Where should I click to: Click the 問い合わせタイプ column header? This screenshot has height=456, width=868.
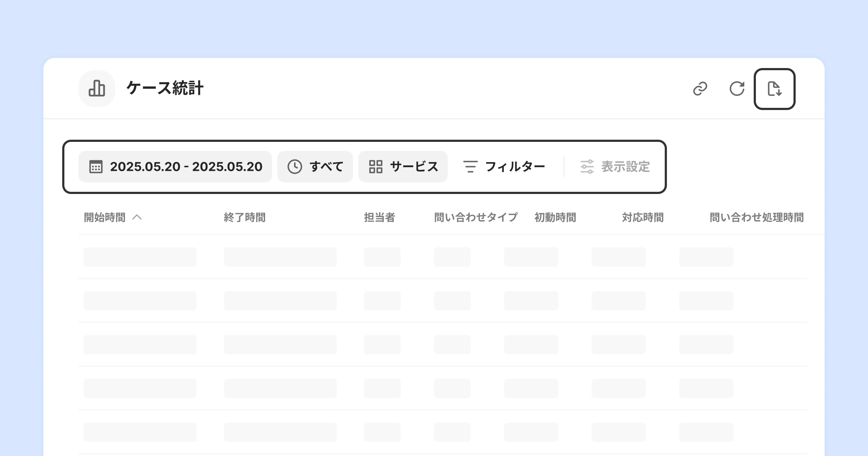[x=476, y=218]
